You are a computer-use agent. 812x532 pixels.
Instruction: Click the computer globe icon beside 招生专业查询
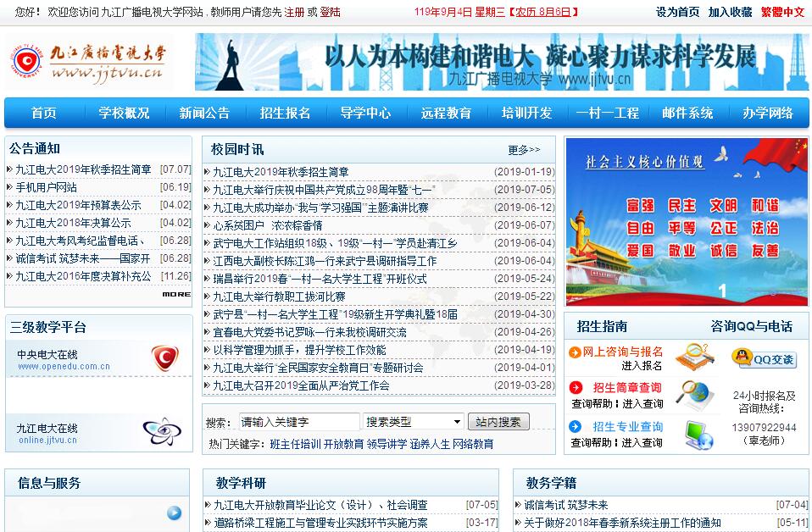[698, 435]
